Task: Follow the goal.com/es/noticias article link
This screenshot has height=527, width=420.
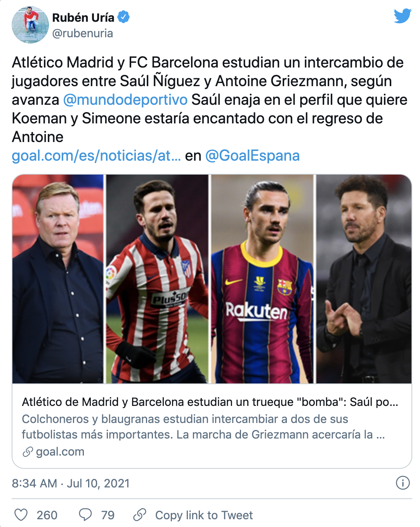Action: click(x=96, y=156)
